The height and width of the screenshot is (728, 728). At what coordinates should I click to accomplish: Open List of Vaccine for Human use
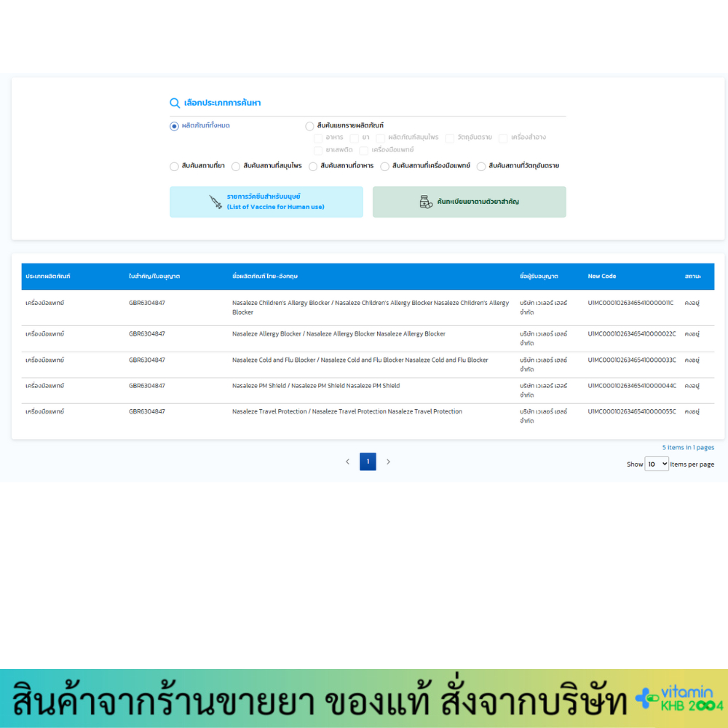pyautogui.click(x=266, y=202)
